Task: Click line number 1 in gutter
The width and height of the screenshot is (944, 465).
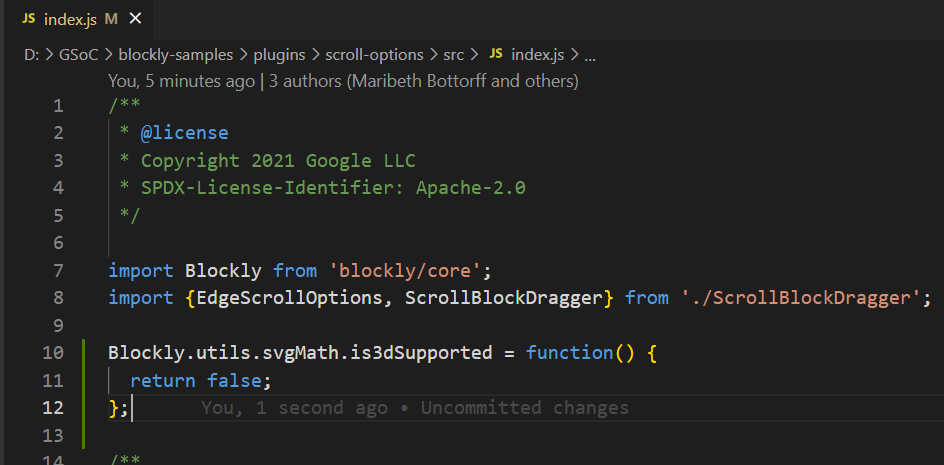Action: (58, 106)
